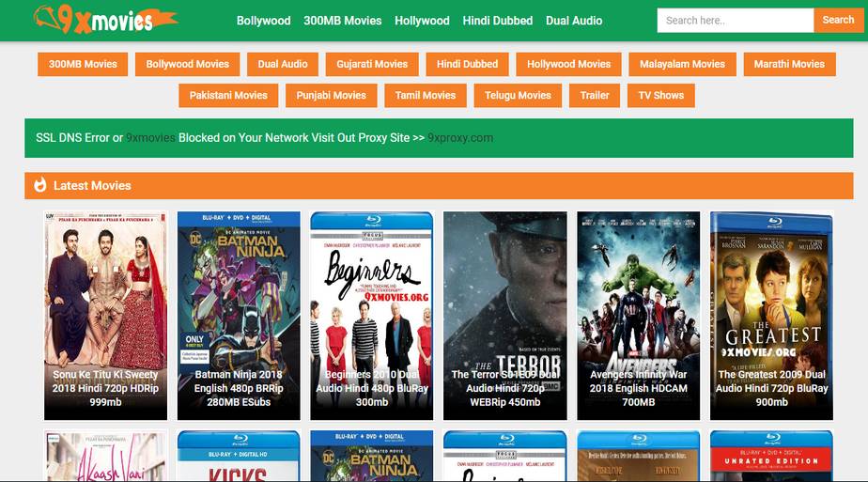Open the Dual Audio orange category tag
Image resolution: width=868 pixels, height=482 pixels.
283,64
